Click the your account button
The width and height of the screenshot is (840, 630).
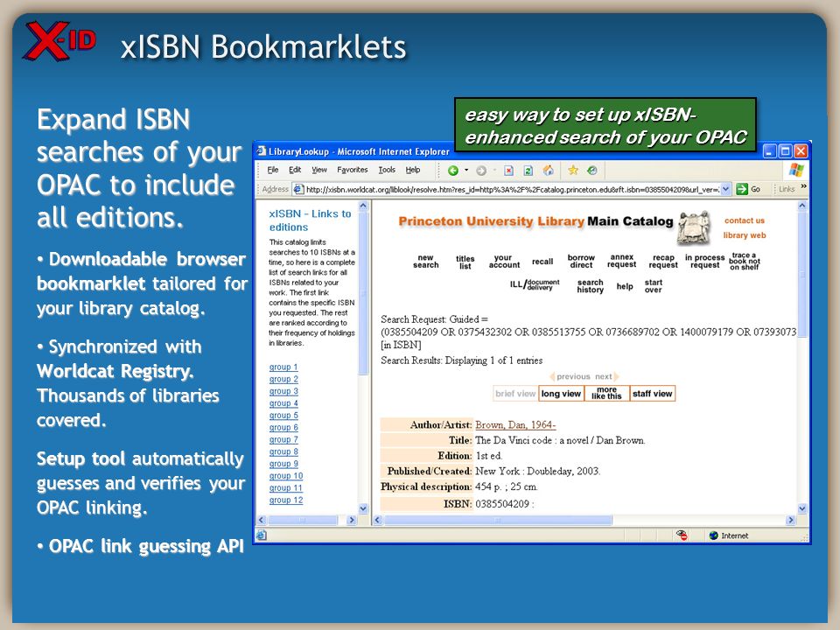point(504,262)
